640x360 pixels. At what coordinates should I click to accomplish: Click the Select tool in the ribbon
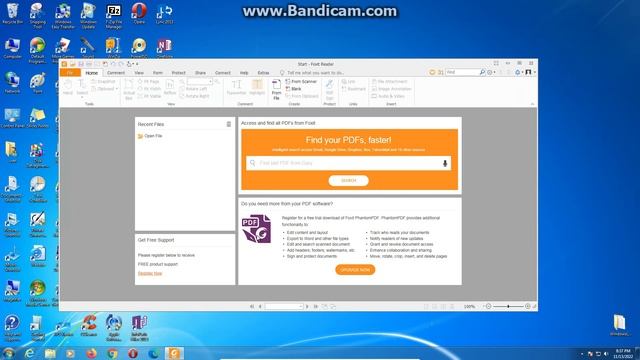pyautogui.click(x=82, y=87)
